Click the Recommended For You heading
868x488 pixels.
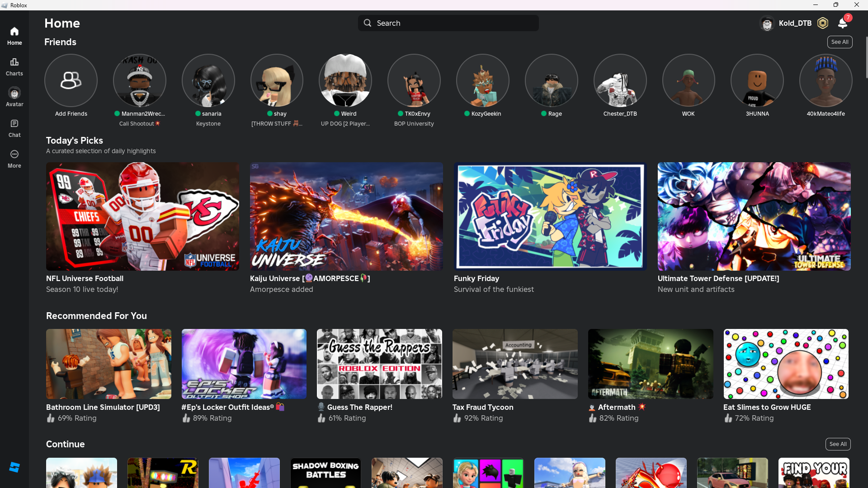click(x=96, y=316)
